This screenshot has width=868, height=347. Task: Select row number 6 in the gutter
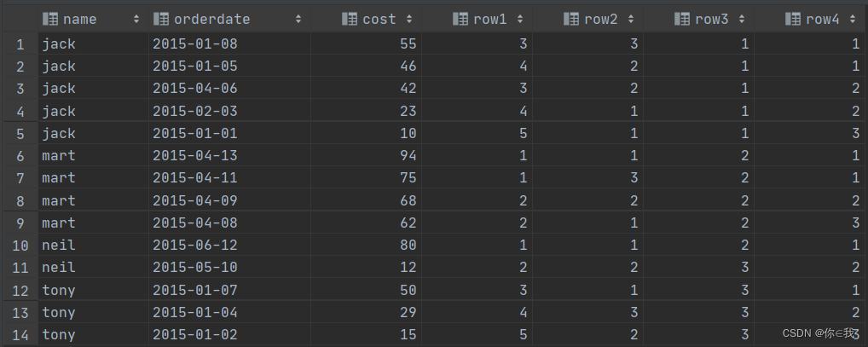[20, 156]
